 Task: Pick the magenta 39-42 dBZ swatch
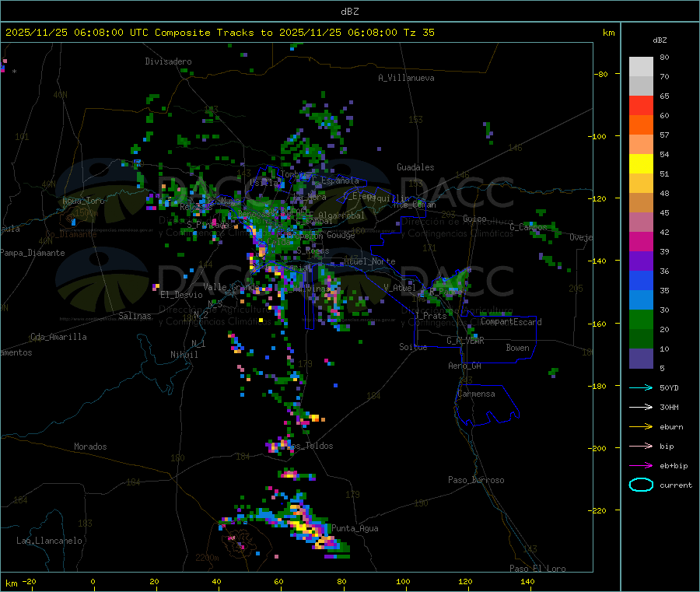tap(641, 241)
